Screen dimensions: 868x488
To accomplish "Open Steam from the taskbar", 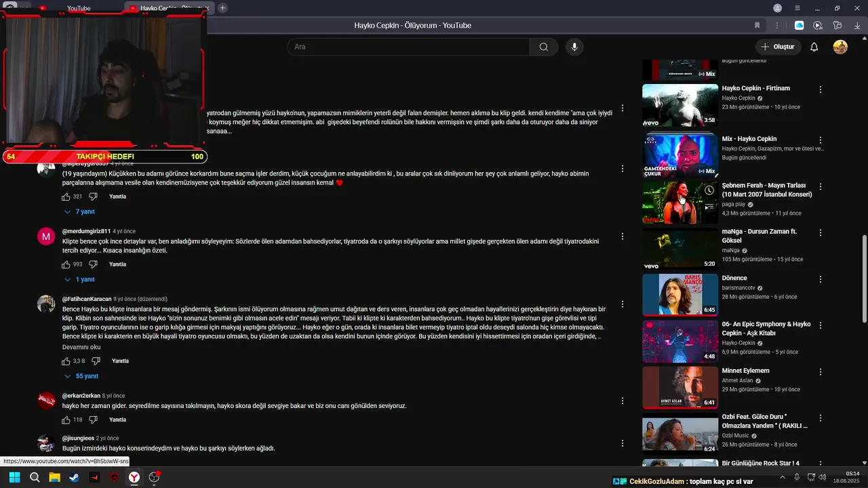I will point(74,477).
